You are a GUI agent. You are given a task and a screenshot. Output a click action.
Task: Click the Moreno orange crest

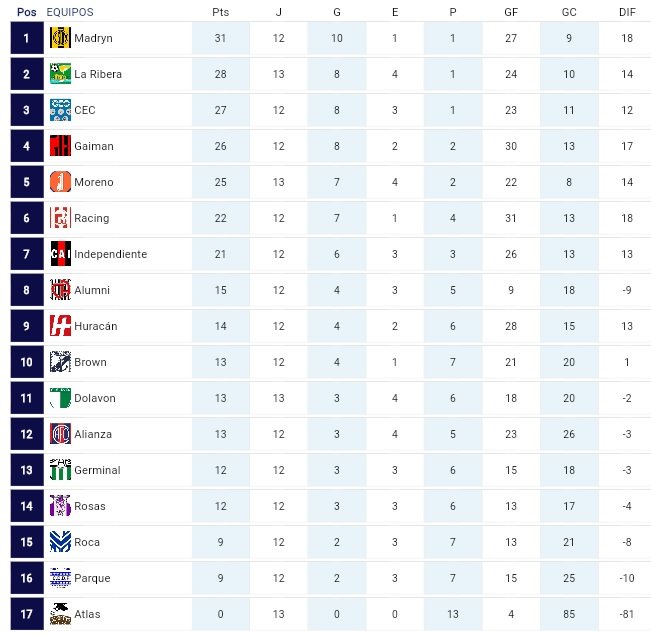[60, 182]
